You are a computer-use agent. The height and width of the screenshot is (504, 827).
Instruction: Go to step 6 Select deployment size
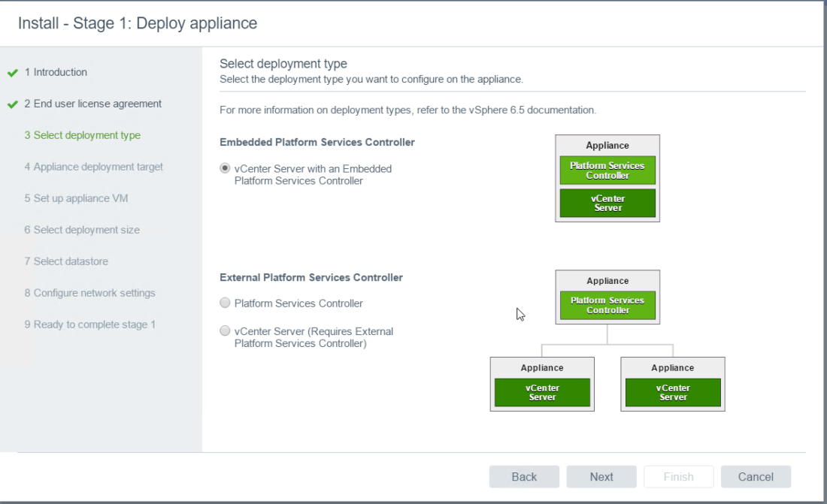click(81, 230)
